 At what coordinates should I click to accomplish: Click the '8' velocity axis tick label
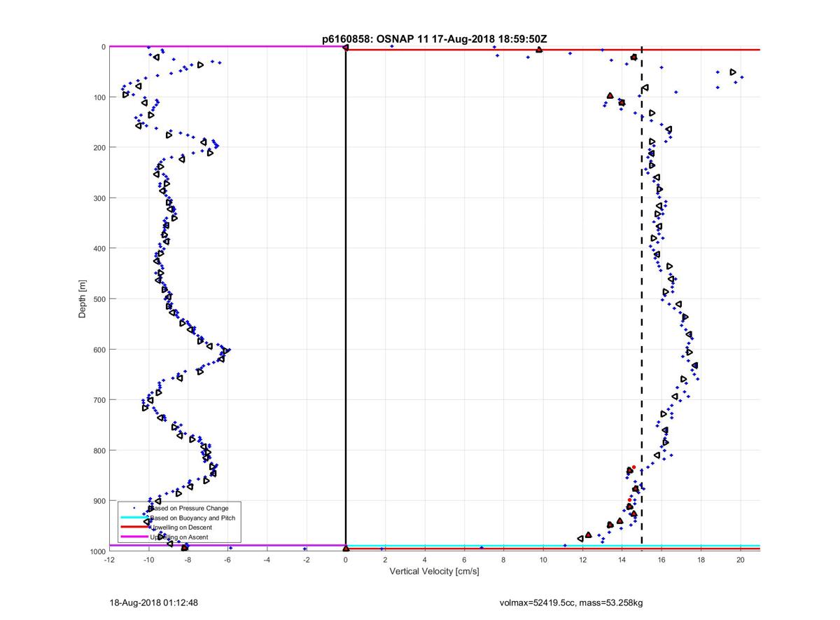[x=504, y=560]
